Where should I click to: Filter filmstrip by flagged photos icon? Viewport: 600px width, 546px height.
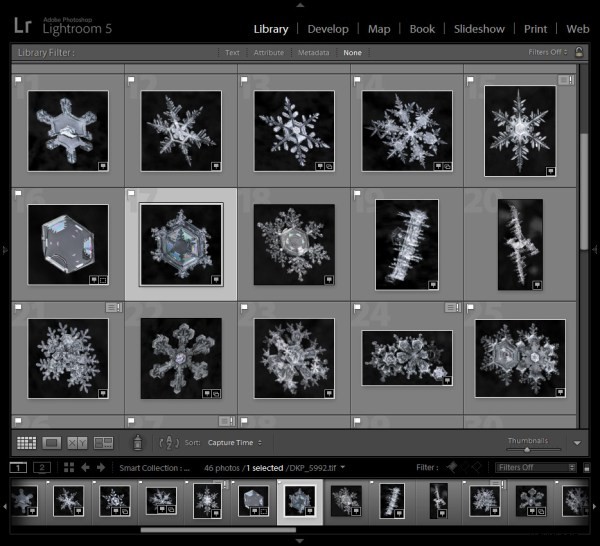pos(452,467)
